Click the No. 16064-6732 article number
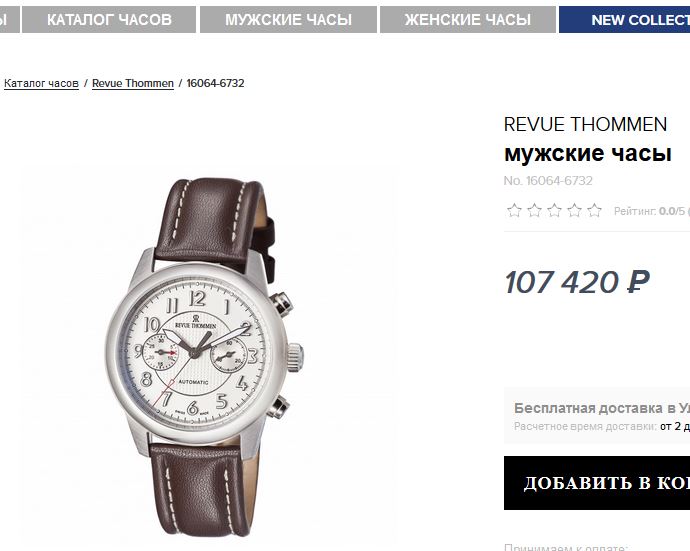 click(x=548, y=181)
